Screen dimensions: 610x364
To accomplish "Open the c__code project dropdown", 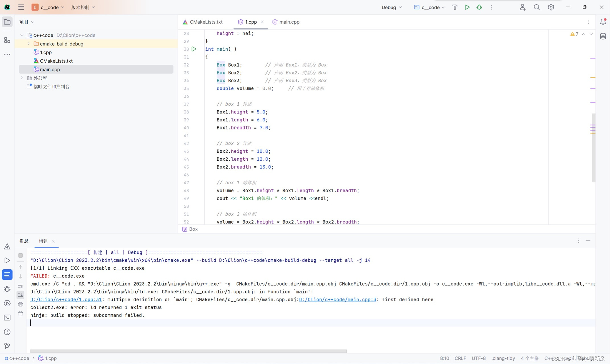I will tap(48, 7).
